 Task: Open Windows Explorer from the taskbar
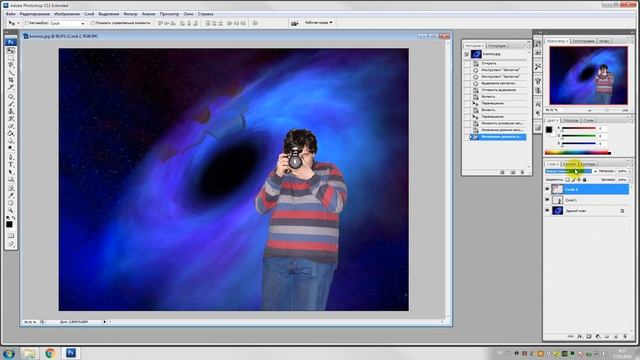click(29, 353)
